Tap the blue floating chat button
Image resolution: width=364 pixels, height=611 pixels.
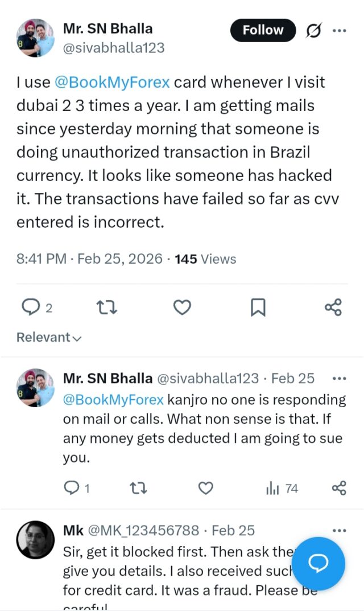[318, 563]
